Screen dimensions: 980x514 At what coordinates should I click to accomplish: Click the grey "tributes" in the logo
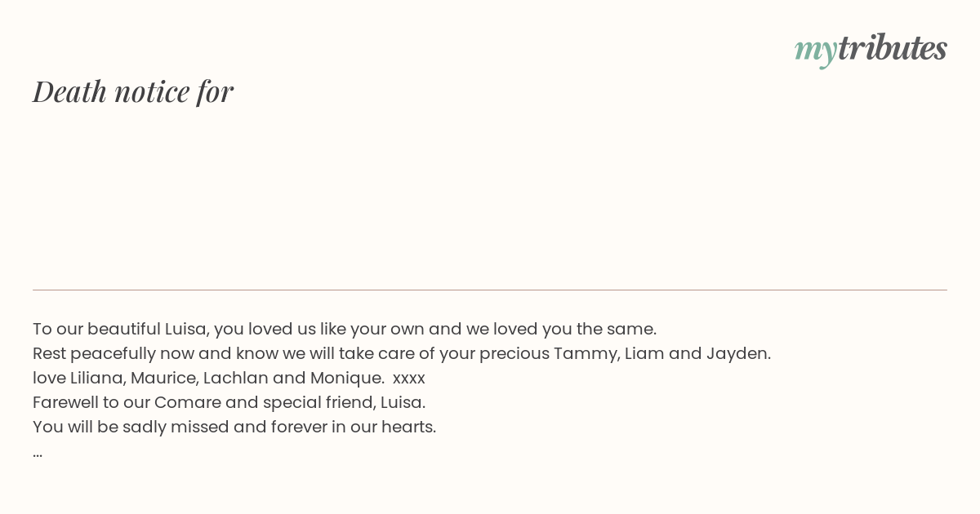coord(893,47)
